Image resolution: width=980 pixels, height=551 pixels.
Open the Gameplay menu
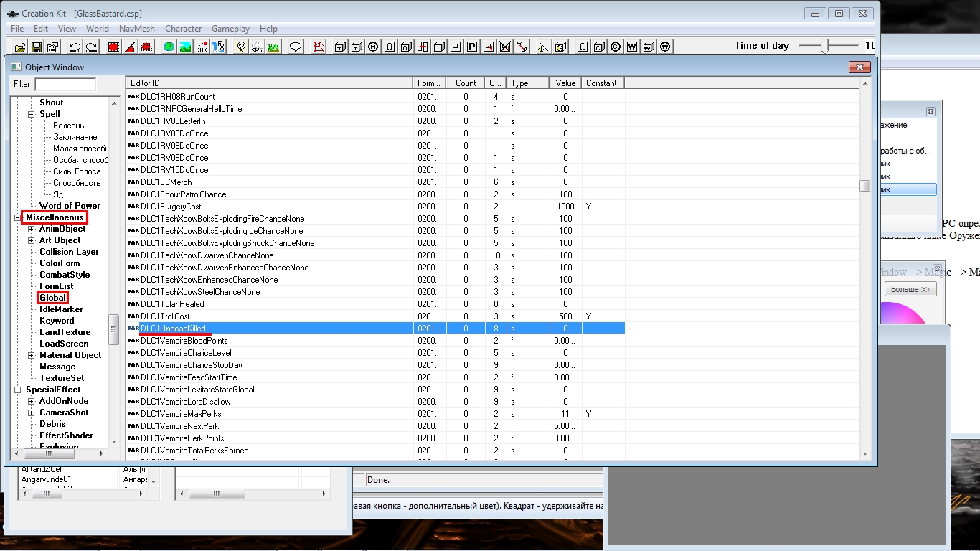230,29
